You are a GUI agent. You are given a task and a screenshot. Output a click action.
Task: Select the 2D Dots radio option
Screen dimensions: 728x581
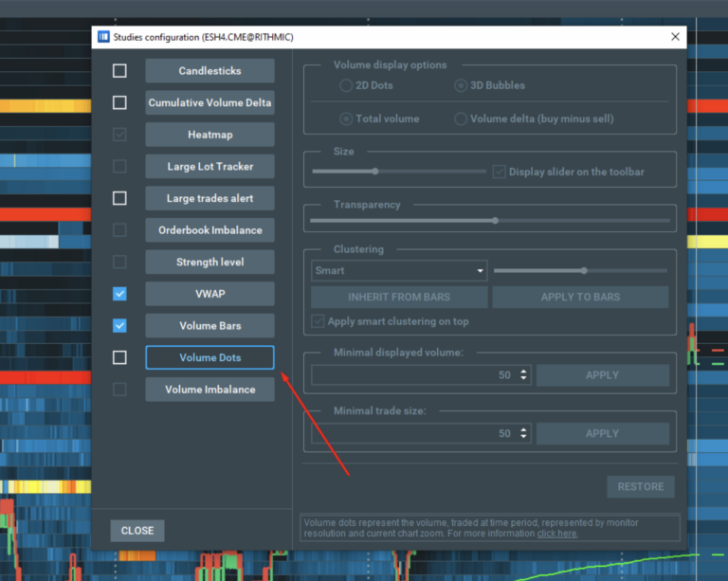click(x=346, y=85)
